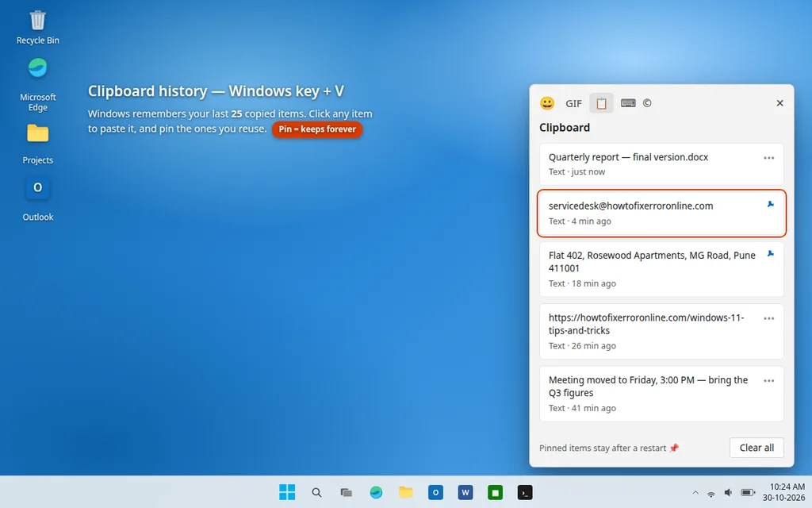Select the Outlook desktop shortcut
812x508 pixels.
[x=38, y=199]
